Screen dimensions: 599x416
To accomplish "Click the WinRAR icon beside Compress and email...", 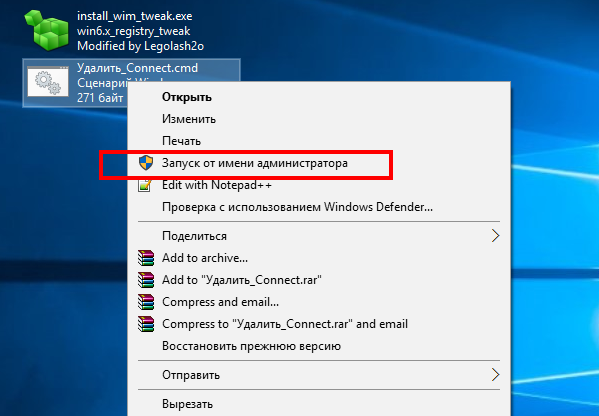I will (x=146, y=302).
